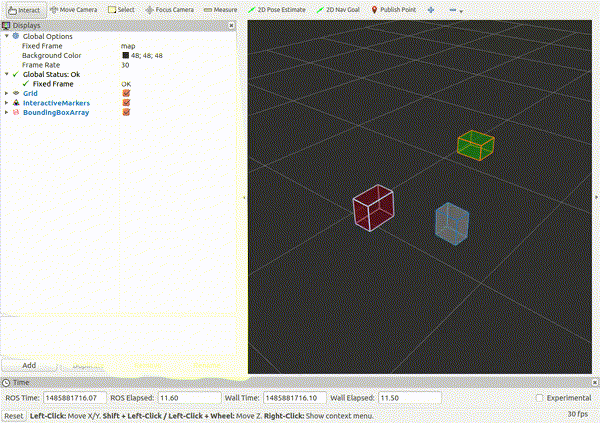Click the Global Options gear icon
The height and width of the screenshot is (423, 600).
pos(16,36)
